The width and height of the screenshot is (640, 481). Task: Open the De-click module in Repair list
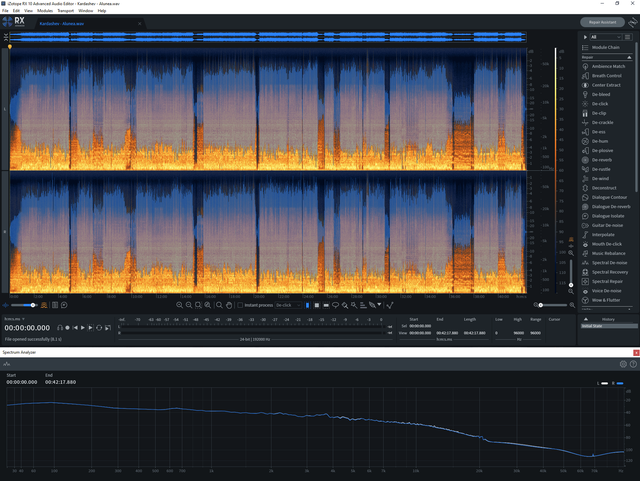[x=595, y=104]
